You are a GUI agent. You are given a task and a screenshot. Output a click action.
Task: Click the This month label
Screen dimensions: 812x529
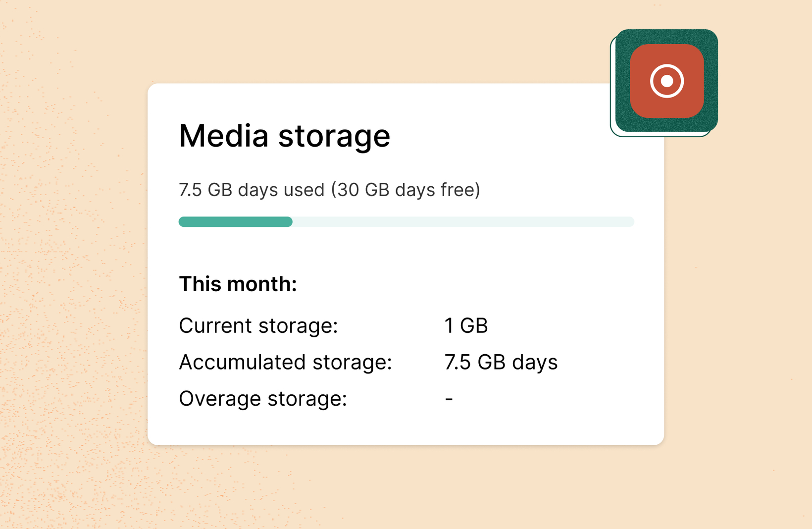click(x=238, y=284)
